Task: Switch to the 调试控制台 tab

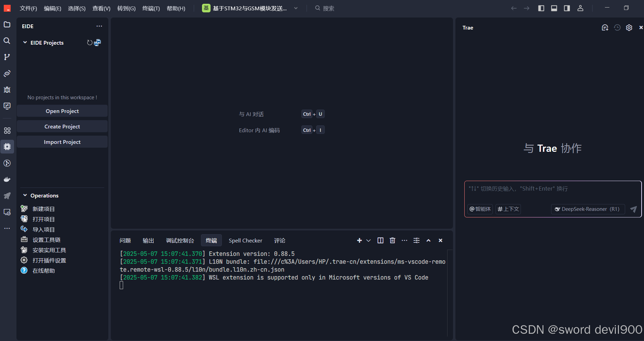Action: [180, 240]
